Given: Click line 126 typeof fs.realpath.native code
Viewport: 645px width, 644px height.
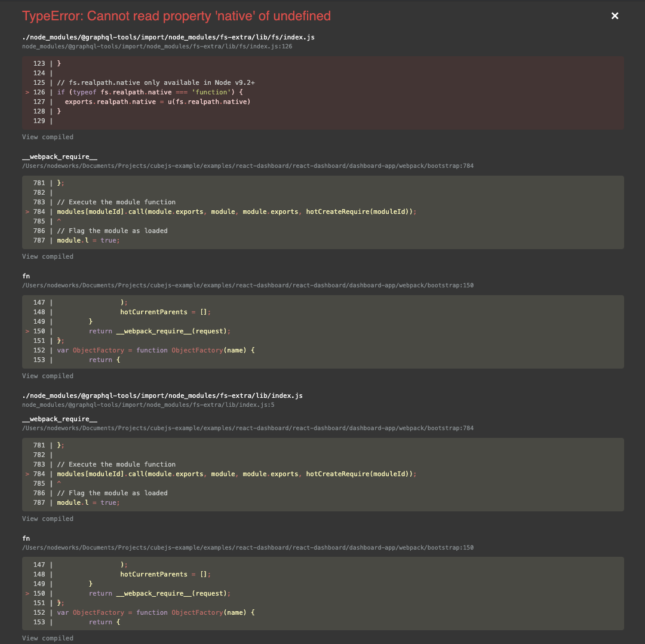Looking at the screenshot, I should (150, 92).
